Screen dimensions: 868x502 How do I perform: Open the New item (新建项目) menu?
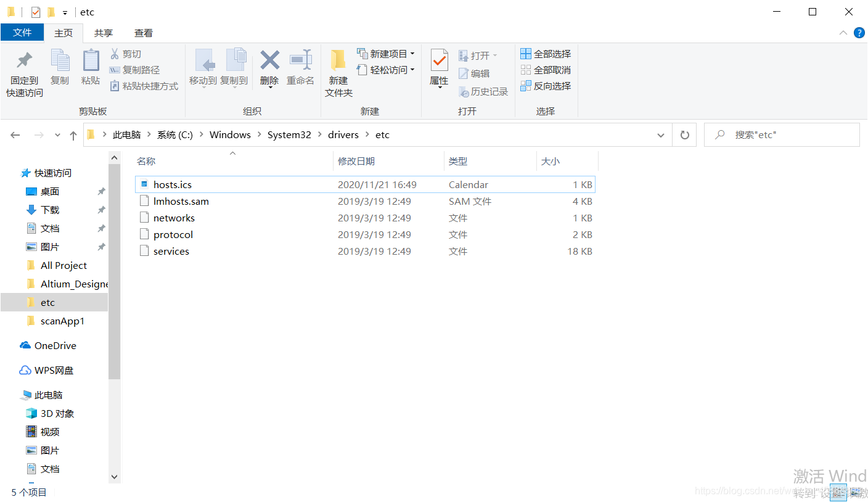point(386,54)
